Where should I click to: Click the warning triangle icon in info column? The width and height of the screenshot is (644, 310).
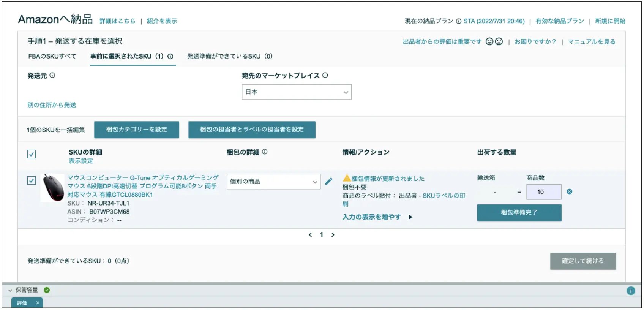[346, 178]
